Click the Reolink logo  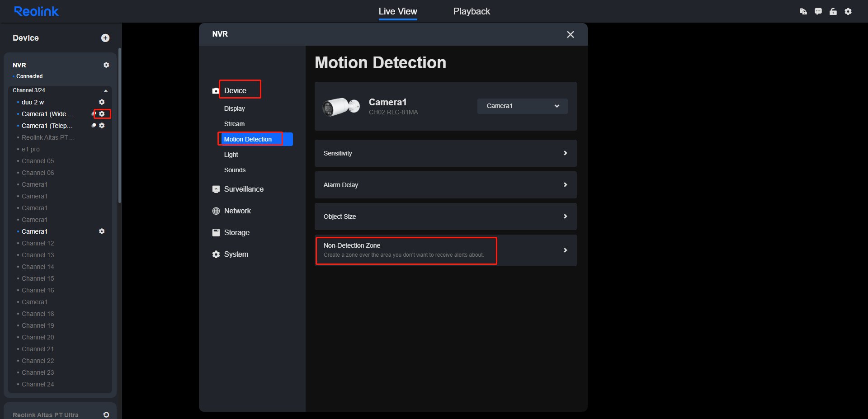pyautogui.click(x=36, y=11)
